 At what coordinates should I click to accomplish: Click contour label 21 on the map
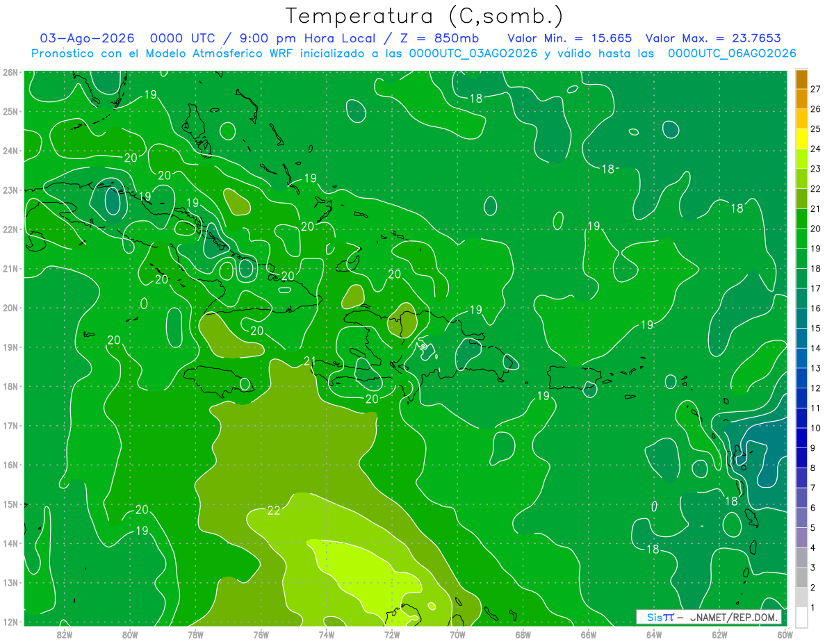click(x=310, y=360)
